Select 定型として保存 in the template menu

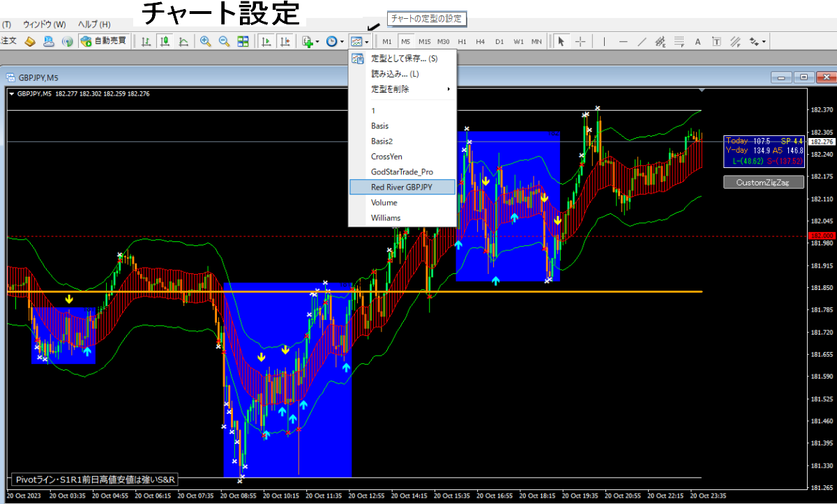pyautogui.click(x=404, y=59)
